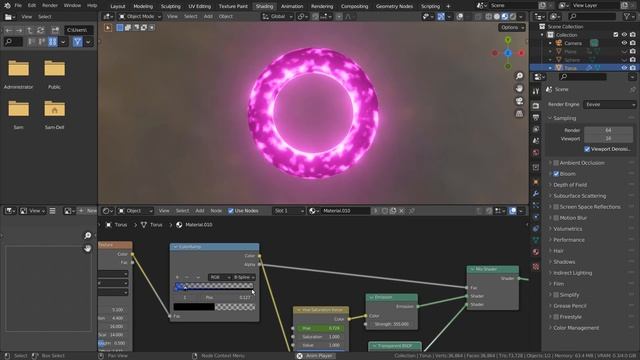Go back in file browser

[9, 30]
